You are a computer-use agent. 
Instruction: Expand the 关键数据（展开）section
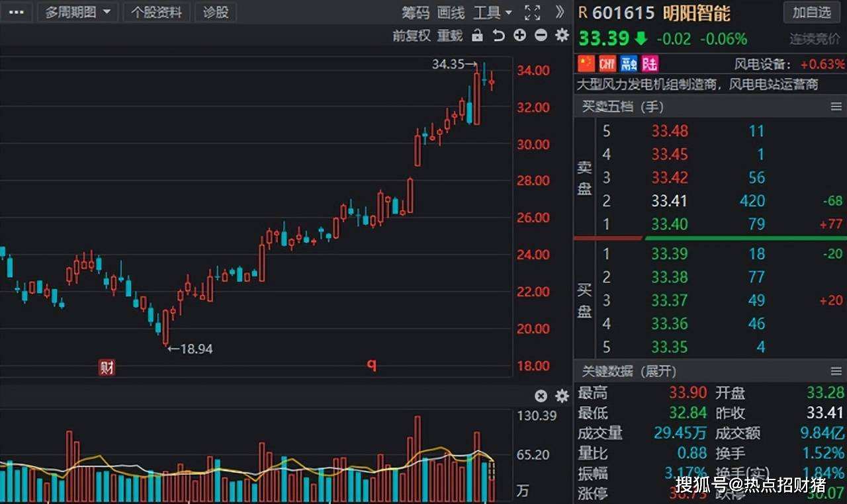(x=629, y=371)
